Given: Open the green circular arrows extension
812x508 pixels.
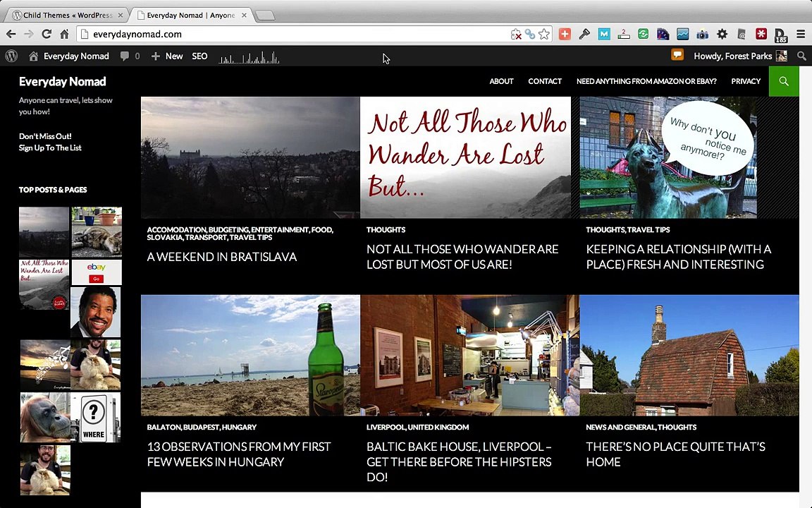Looking at the screenshot, I should point(643,34).
